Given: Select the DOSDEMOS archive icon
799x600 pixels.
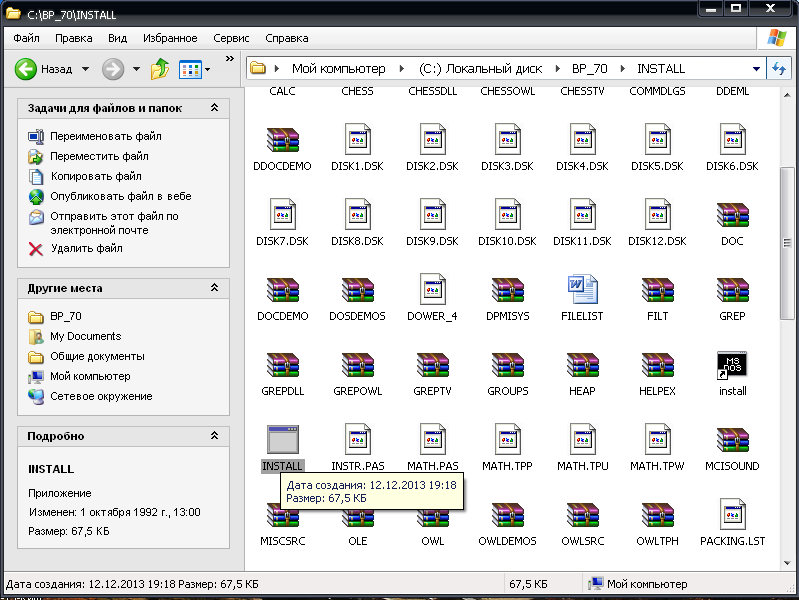Looking at the screenshot, I should [357, 290].
